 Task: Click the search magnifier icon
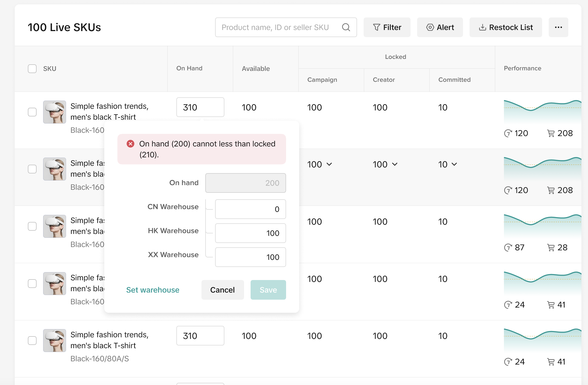(x=346, y=27)
